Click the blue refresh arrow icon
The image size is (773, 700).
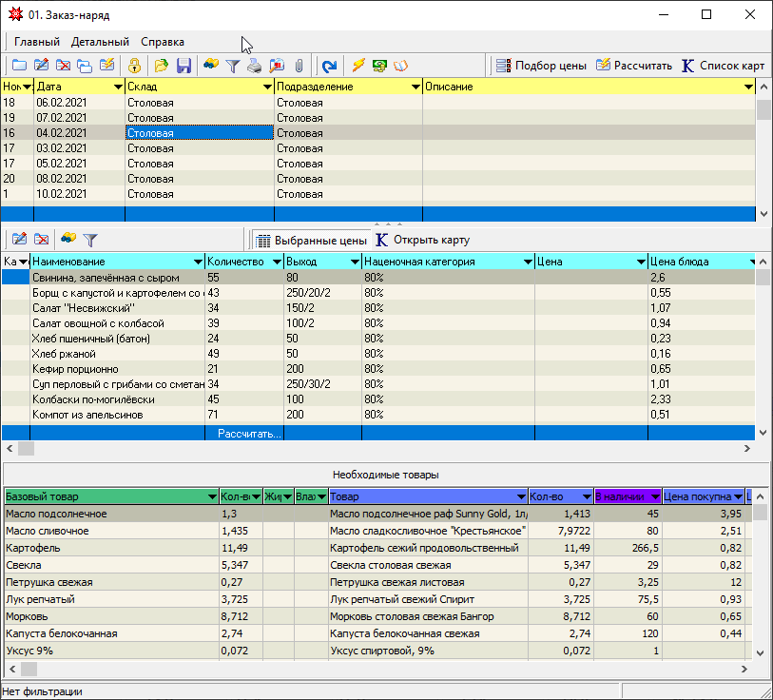[x=329, y=66]
